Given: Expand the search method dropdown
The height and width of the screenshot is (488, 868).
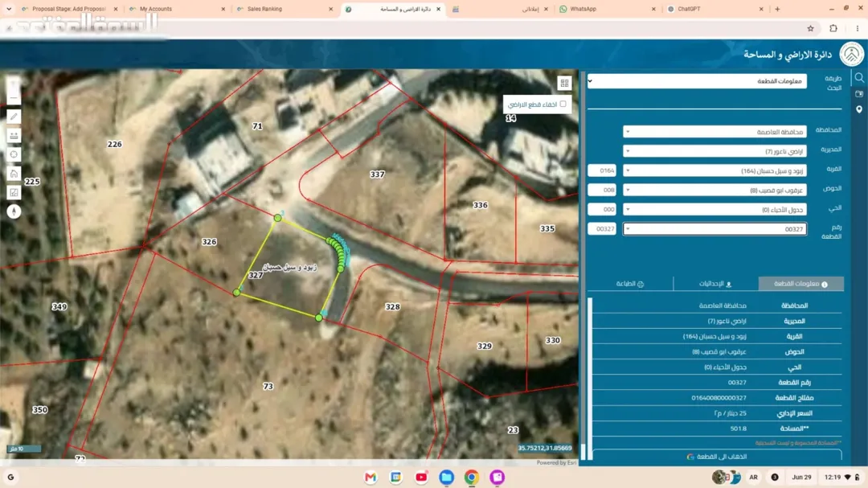Looking at the screenshot, I should (697, 81).
